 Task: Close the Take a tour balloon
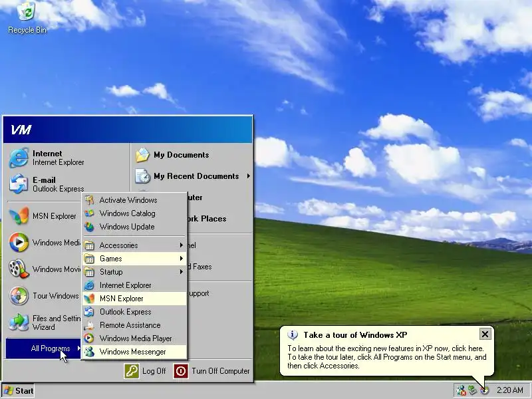coord(485,334)
